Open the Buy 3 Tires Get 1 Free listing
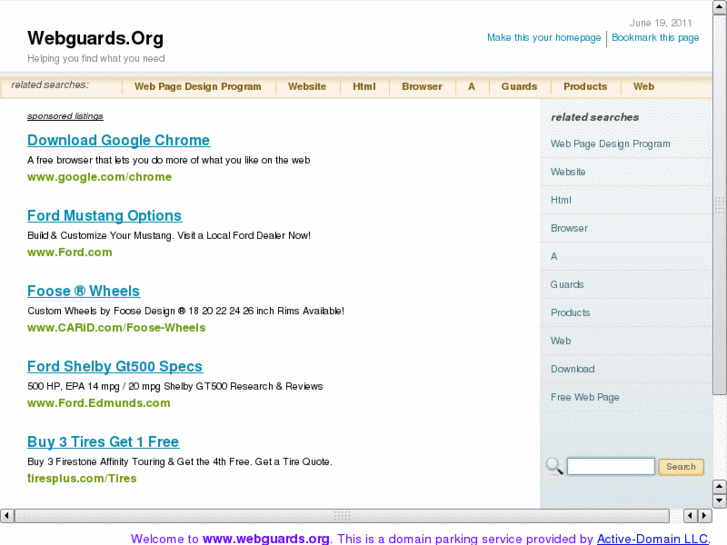Viewport: 727px width, 545px height. 103,442
